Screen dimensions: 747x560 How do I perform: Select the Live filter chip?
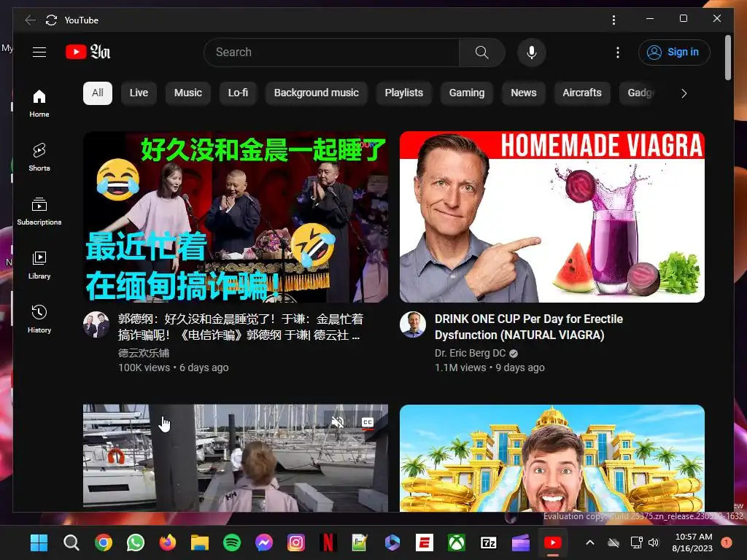tap(139, 93)
